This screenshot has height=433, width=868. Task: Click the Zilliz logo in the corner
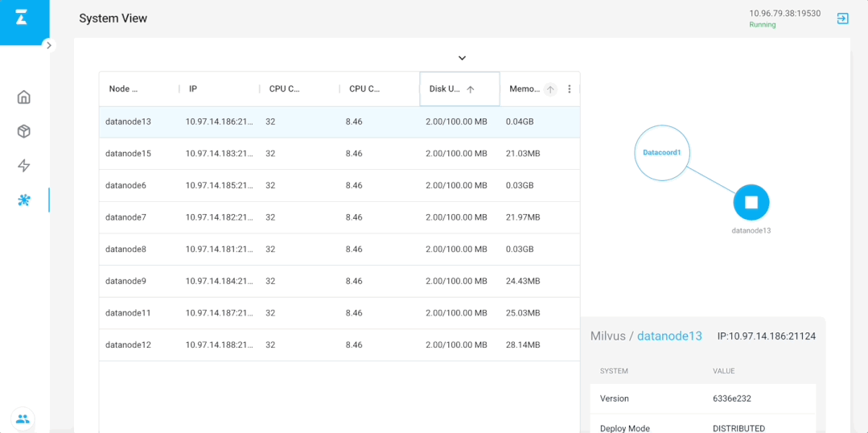[x=23, y=19]
